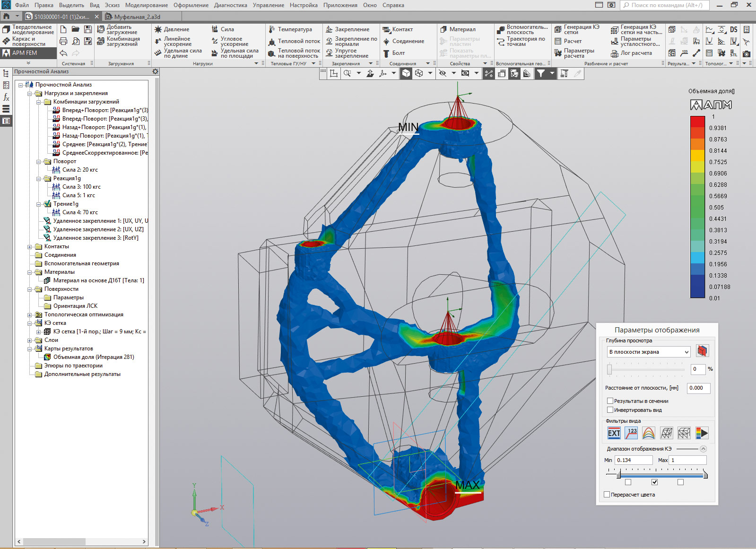Create a Контакт

398,29
